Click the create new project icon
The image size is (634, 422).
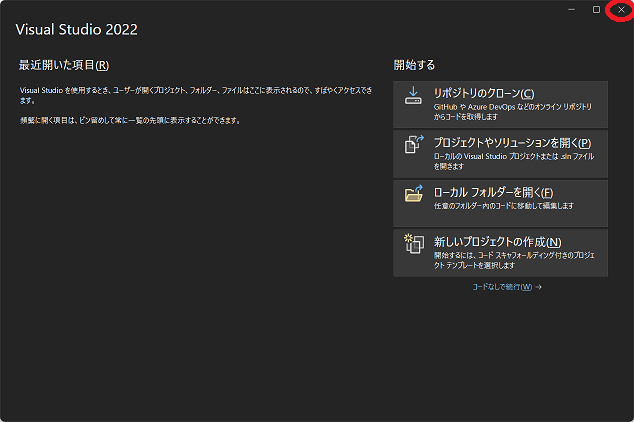point(414,244)
